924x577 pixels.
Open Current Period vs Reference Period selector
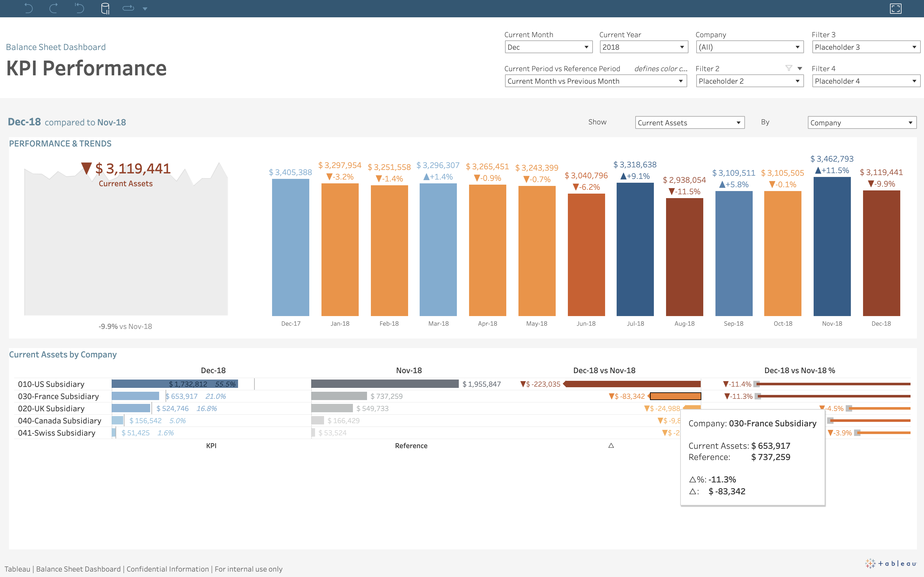[x=596, y=81]
